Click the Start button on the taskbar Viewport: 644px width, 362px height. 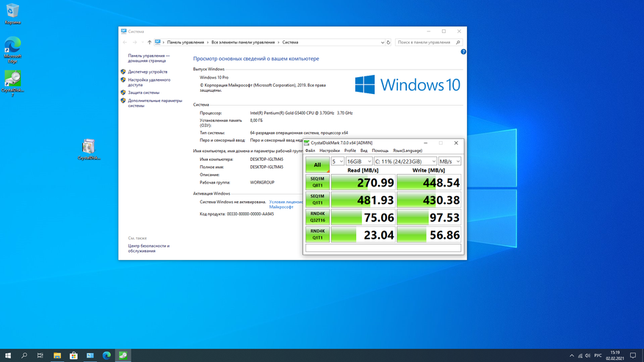8,355
